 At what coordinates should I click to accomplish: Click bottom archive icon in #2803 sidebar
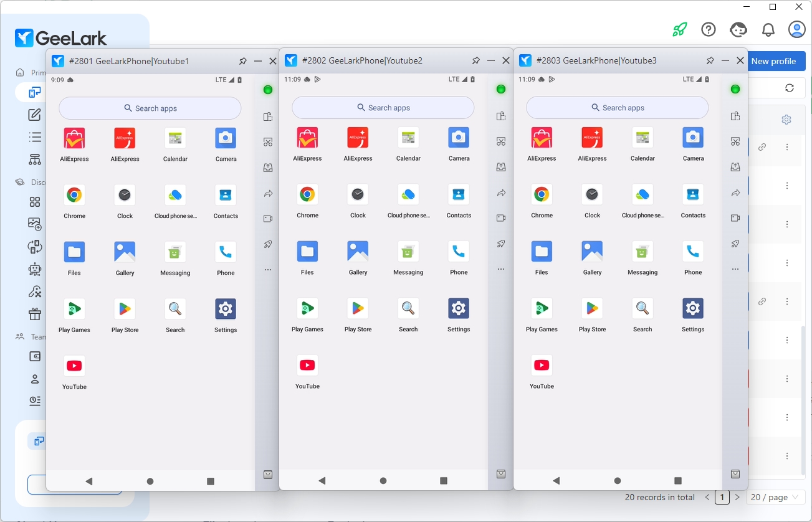click(735, 474)
